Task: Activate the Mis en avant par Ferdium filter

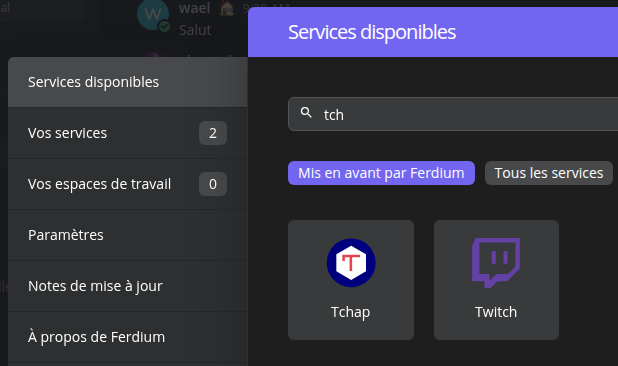Action: [381, 173]
